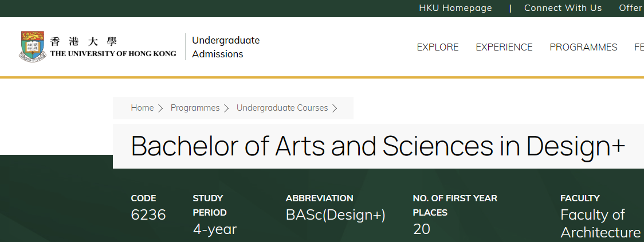Image resolution: width=644 pixels, height=242 pixels.
Task: Open the EXPLORE navigation menu
Action: [x=437, y=47]
